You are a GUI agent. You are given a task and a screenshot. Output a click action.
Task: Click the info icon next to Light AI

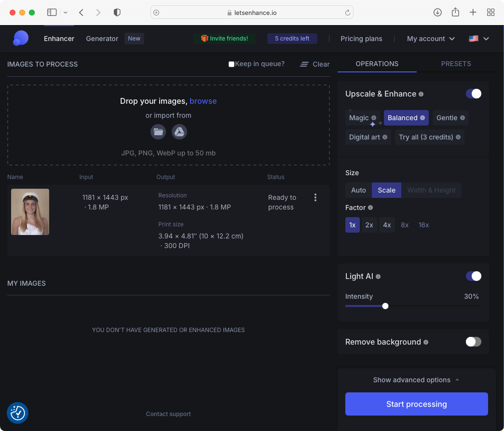point(378,277)
